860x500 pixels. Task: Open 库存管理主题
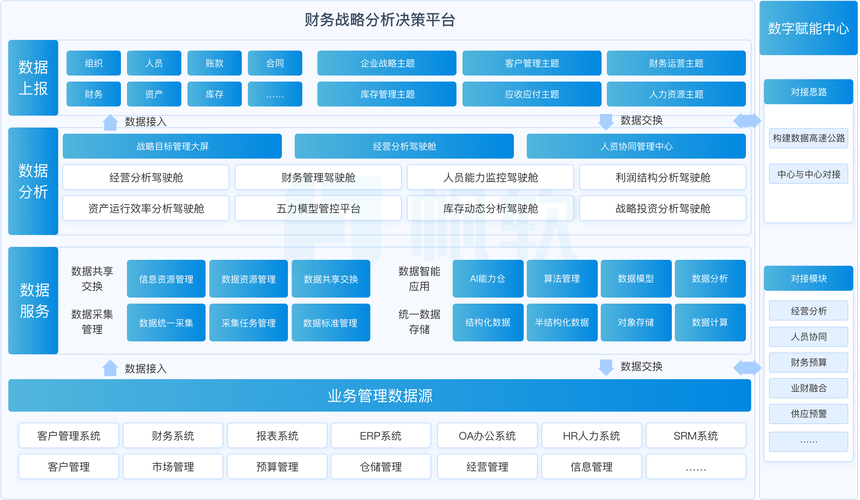point(387,94)
